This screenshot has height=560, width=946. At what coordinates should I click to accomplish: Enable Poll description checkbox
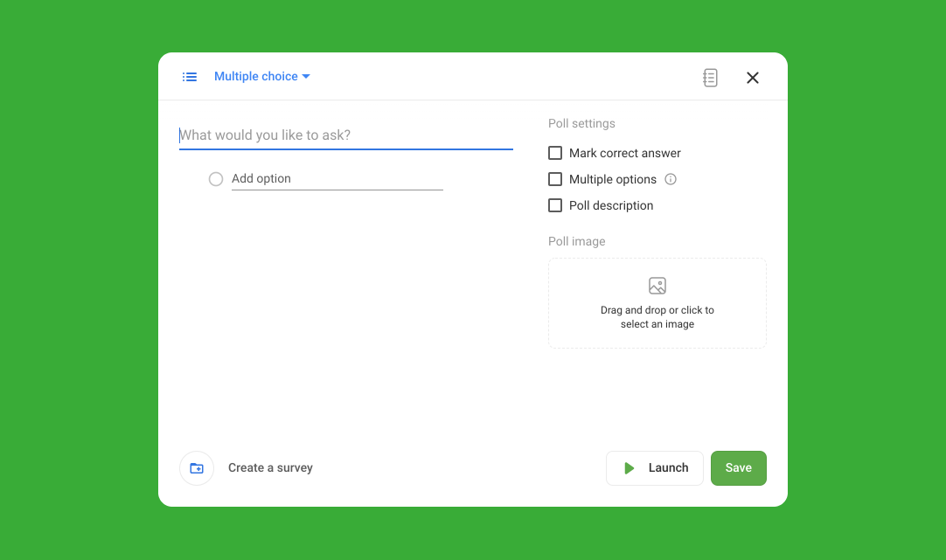555,205
